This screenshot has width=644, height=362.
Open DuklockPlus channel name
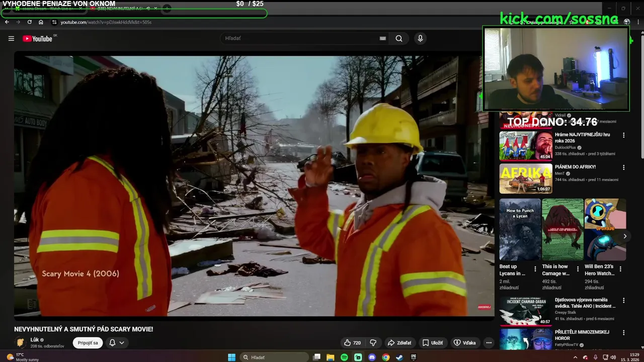[x=566, y=148]
